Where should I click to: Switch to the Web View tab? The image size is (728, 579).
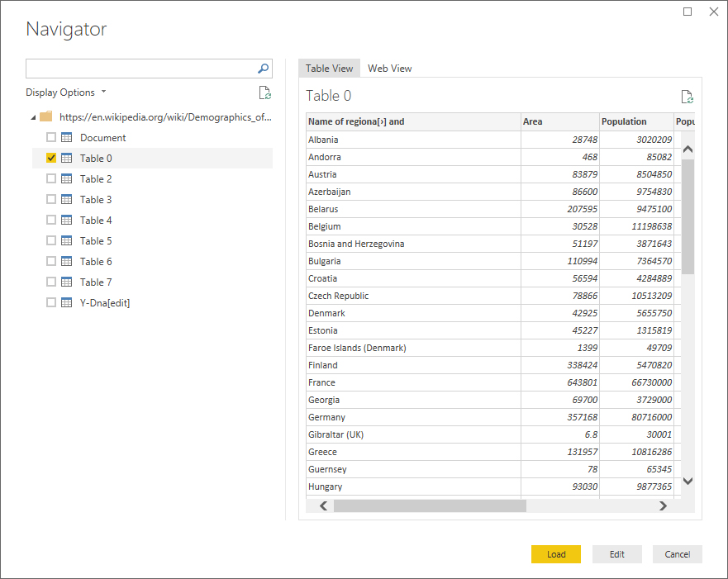click(389, 69)
